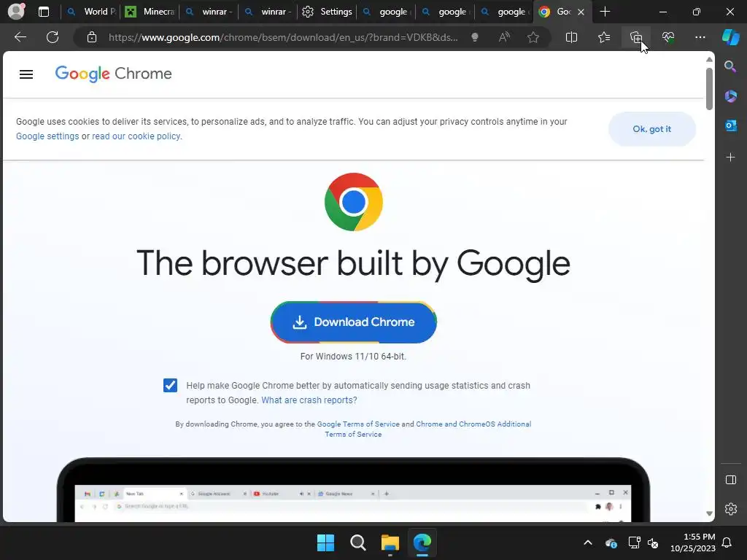
Task: Switch to the Settings tab
Action: (327, 12)
